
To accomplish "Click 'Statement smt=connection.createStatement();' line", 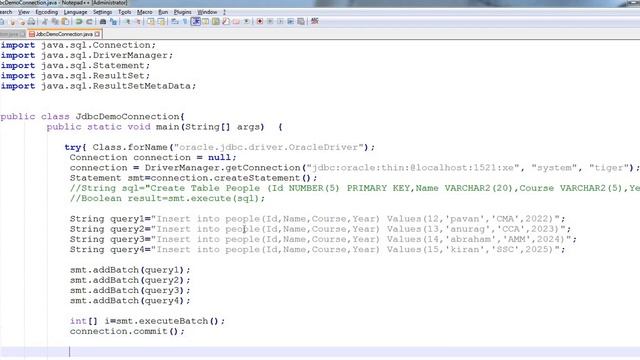I will tap(193, 178).
